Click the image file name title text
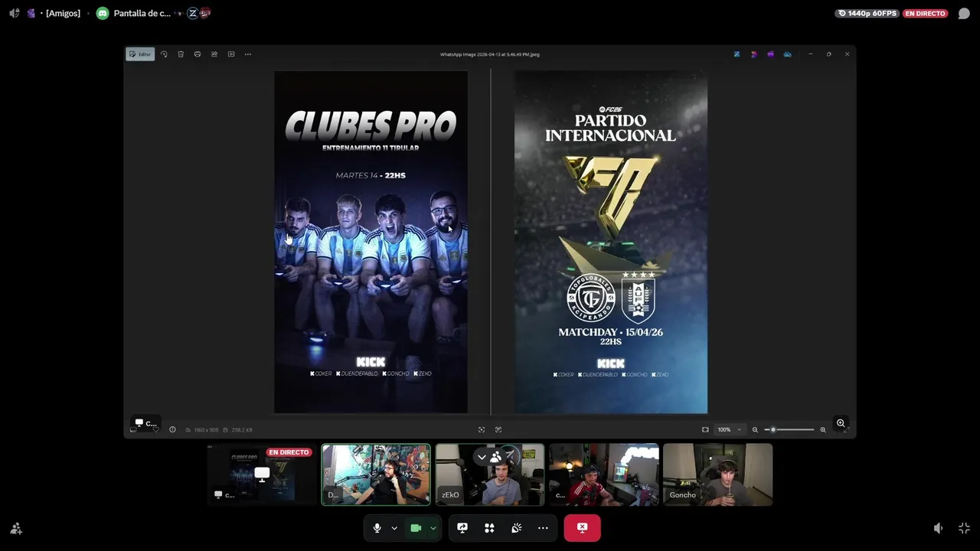The width and height of the screenshot is (980, 551). tap(490, 54)
